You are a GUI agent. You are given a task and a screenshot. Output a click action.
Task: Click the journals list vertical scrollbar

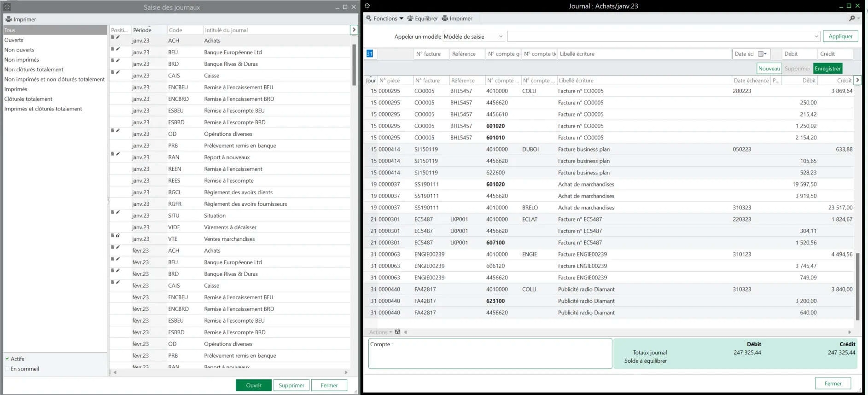[x=354, y=64]
